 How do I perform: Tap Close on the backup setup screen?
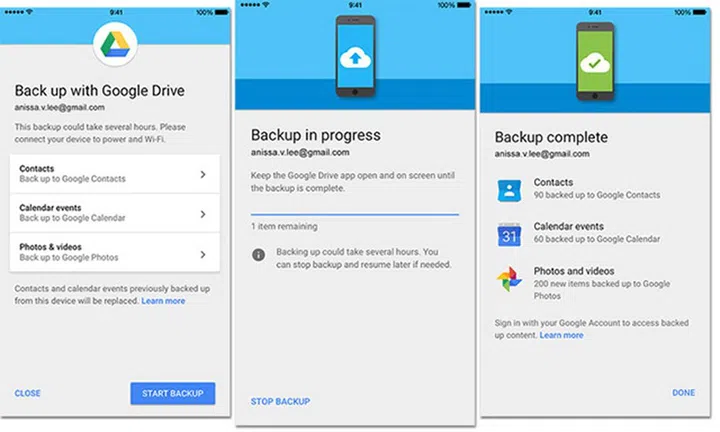[x=28, y=393]
